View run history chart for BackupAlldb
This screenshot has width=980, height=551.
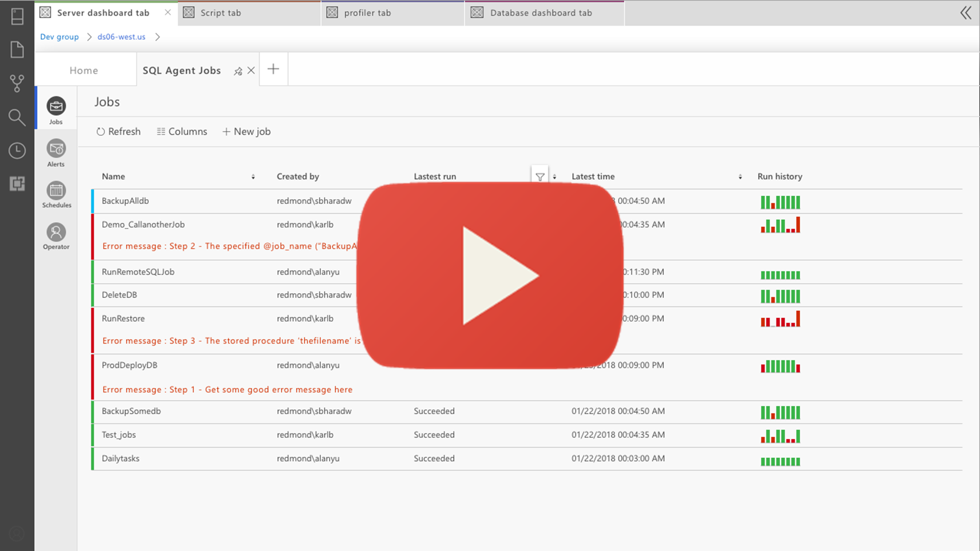click(x=780, y=202)
